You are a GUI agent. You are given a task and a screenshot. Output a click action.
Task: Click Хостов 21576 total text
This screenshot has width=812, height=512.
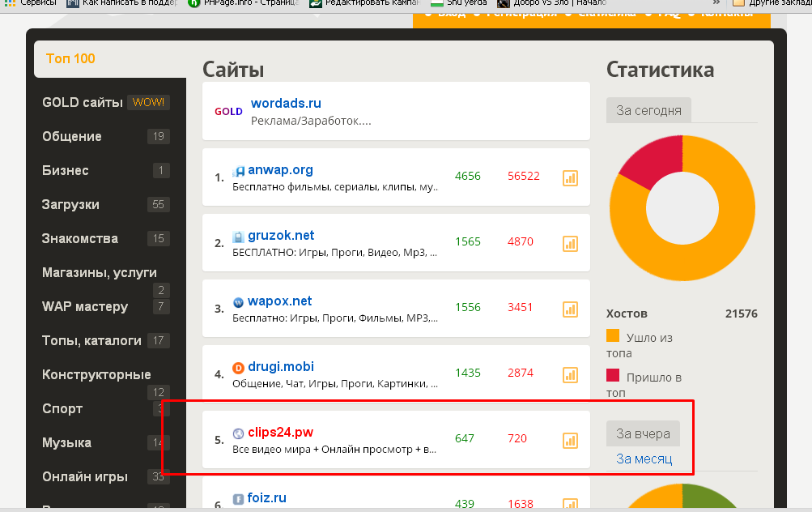coord(682,314)
